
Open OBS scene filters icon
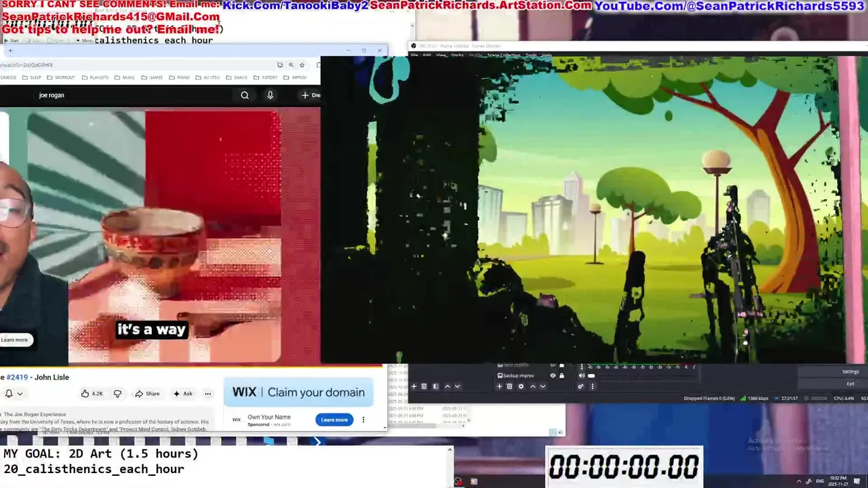tap(435, 386)
